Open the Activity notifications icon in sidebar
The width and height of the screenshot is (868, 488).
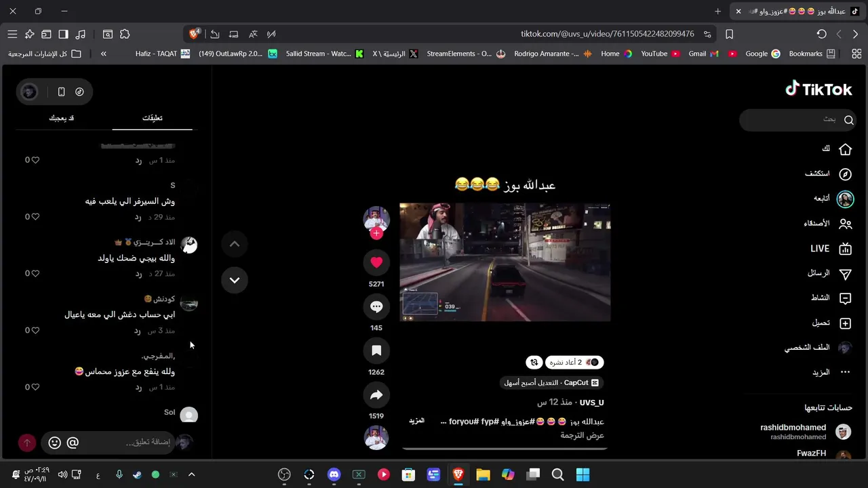pos(845,298)
